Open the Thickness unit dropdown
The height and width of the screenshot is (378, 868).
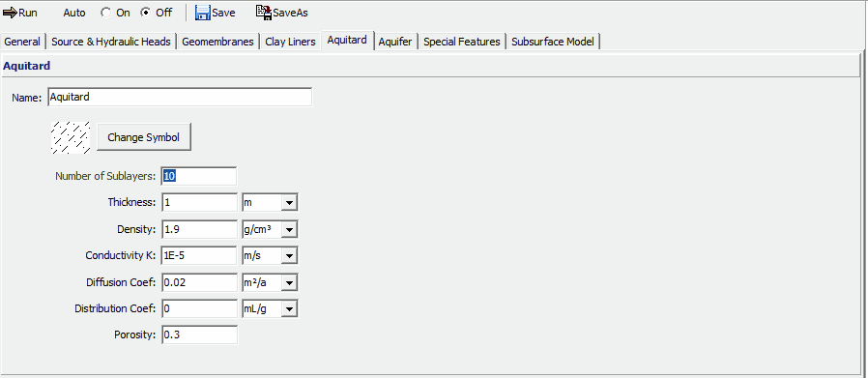(x=290, y=203)
